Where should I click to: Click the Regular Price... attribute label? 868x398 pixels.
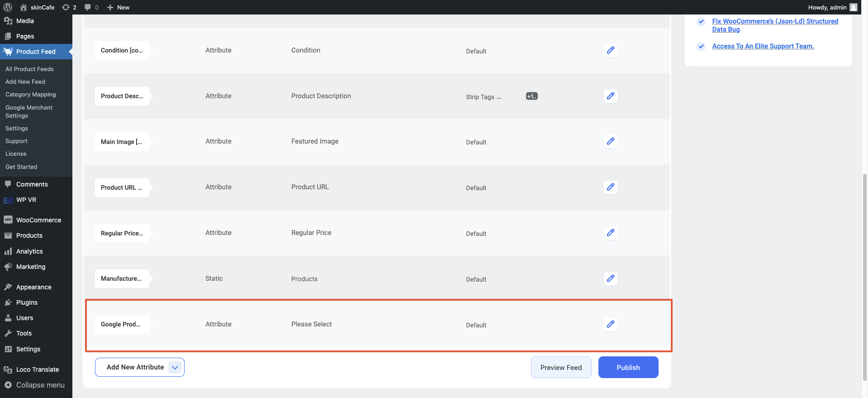coord(122,233)
